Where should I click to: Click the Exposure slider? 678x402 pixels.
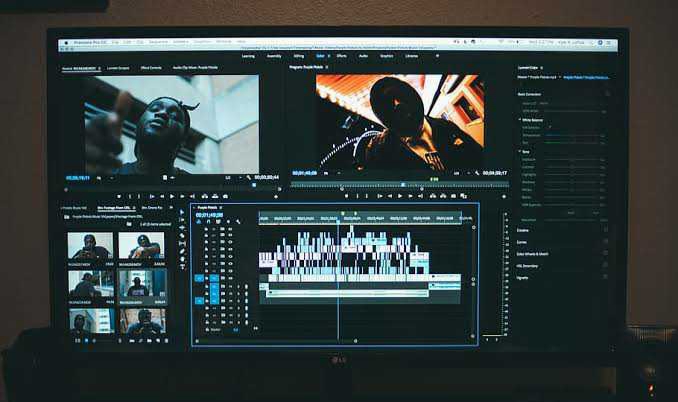pos(572,160)
